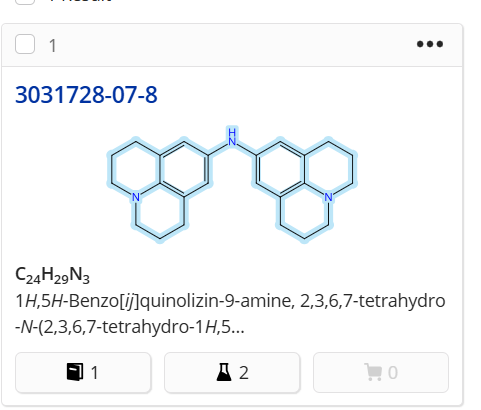Viewport: 481px width, 410px height.
Task: Expand the truncated Benzo[ij]quinolizin-9-amine name
Action: pos(230,314)
